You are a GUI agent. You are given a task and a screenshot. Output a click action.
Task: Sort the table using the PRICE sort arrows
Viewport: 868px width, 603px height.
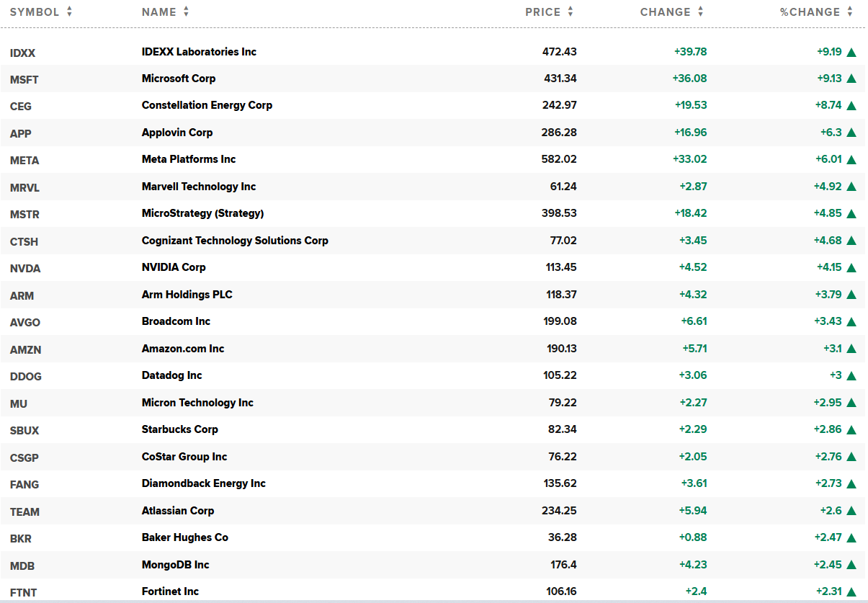(571, 12)
